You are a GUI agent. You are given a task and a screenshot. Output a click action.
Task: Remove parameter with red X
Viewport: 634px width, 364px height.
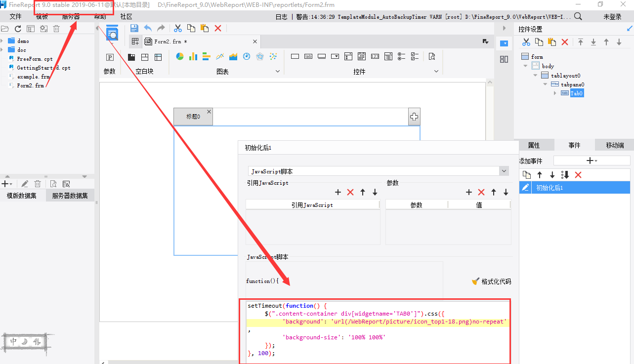481,192
